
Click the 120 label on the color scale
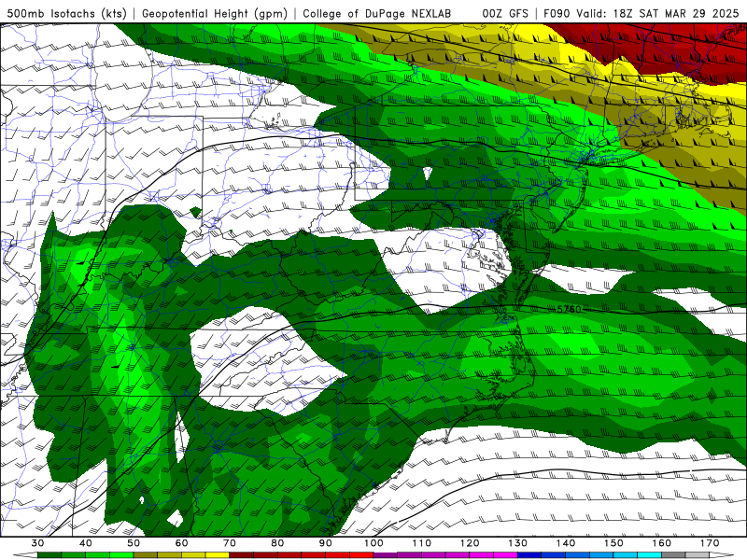click(x=470, y=543)
